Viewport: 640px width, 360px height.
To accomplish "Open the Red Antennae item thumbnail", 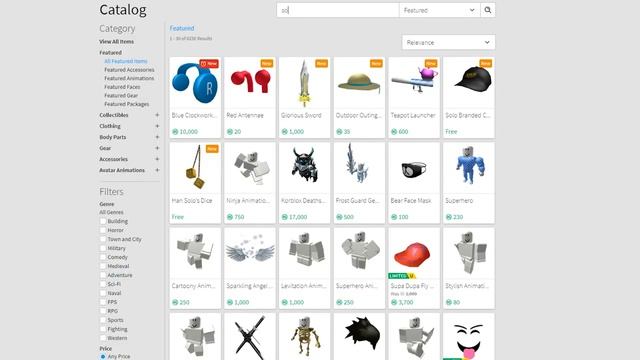I will pyautogui.click(x=250, y=83).
